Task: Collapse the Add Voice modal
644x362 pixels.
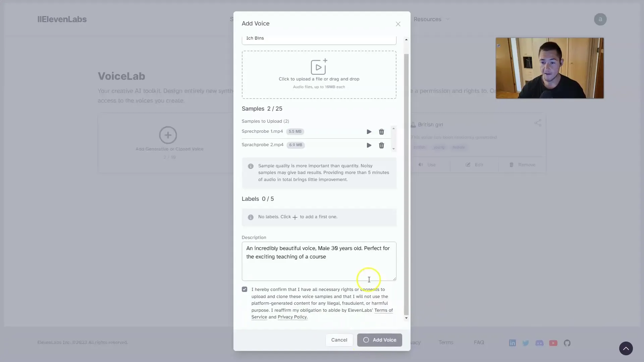Action: (397, 24)
